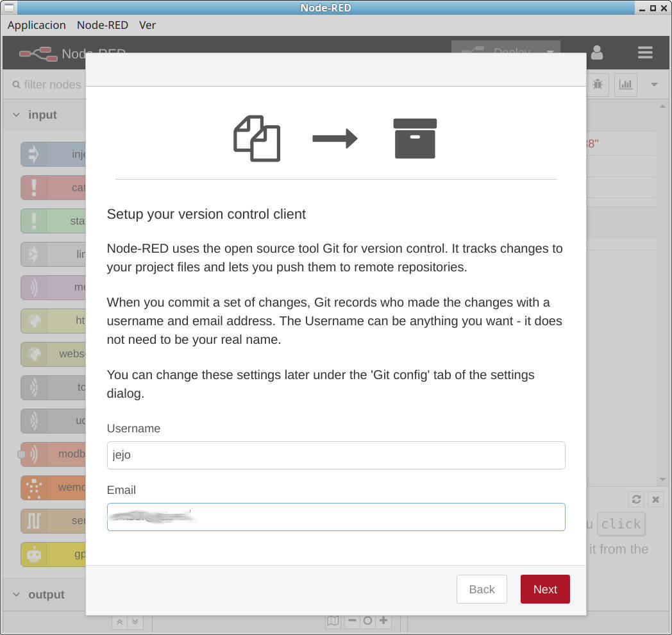Zoom out with the minus icon

click(352, 621)
